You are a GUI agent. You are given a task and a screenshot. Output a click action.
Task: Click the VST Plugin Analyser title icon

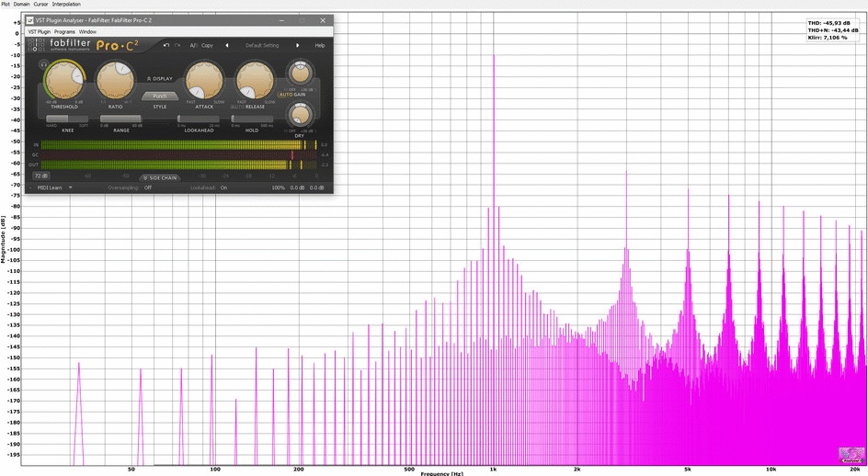(x=30, y=20)
